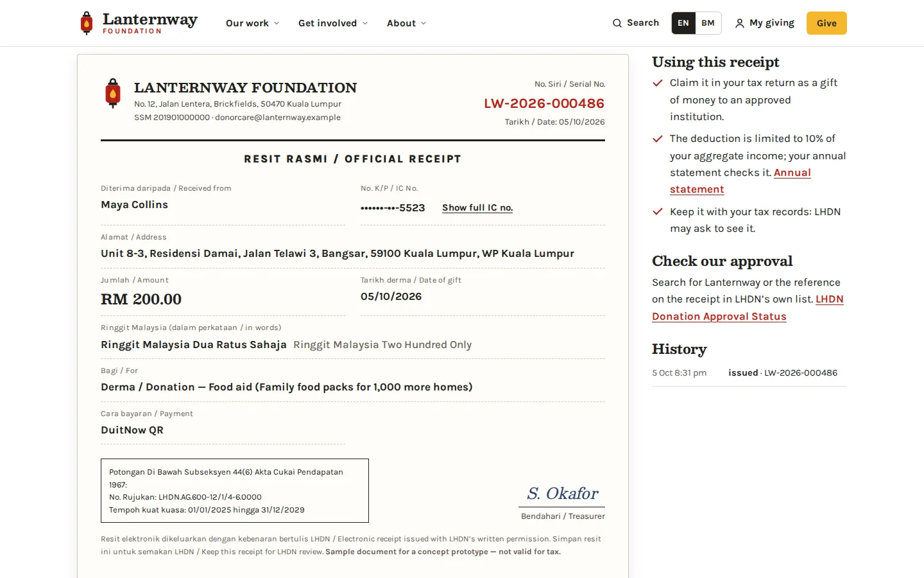The height and width of the screenshot is (578, 924).
Task: Click the LHDN reference number line
Action: (x=185, y=497)
